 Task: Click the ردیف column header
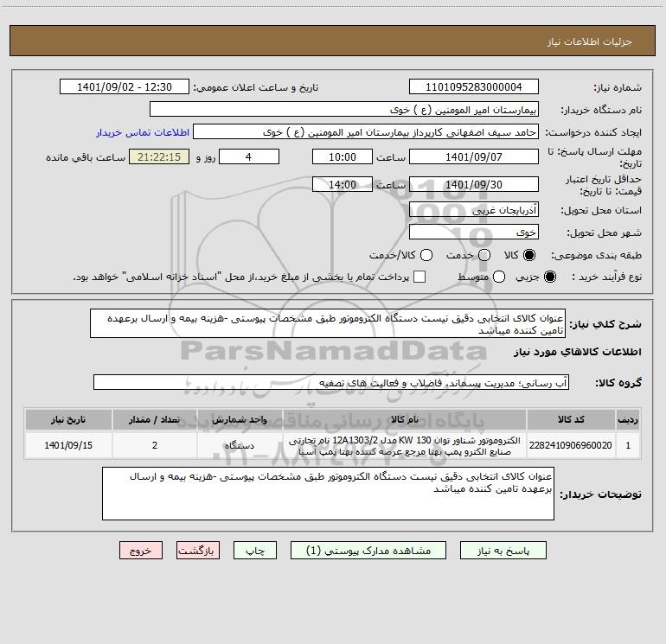(x=628, y=419)
